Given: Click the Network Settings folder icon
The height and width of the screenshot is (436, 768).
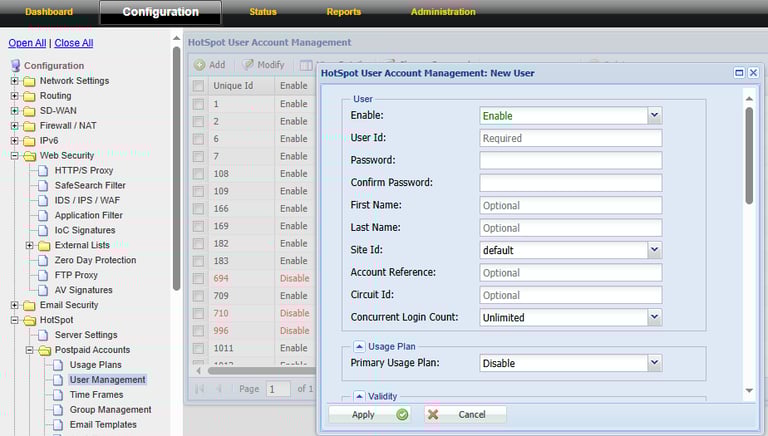Looking at the screenshot, I should [x=29, y=81].
